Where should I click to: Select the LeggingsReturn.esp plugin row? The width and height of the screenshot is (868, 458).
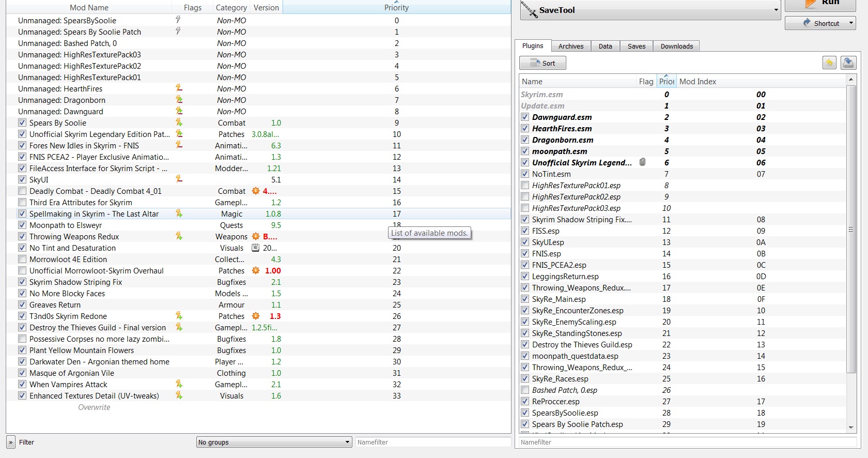click(683, 276)
